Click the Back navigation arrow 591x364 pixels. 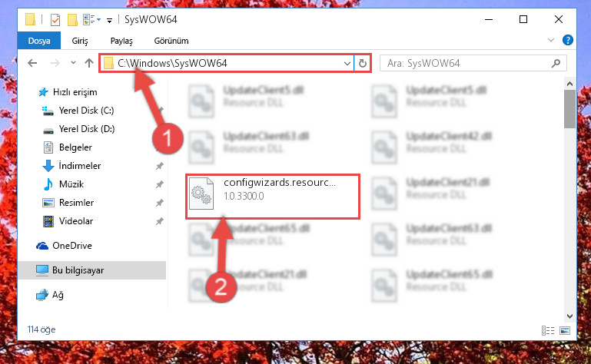32,63
